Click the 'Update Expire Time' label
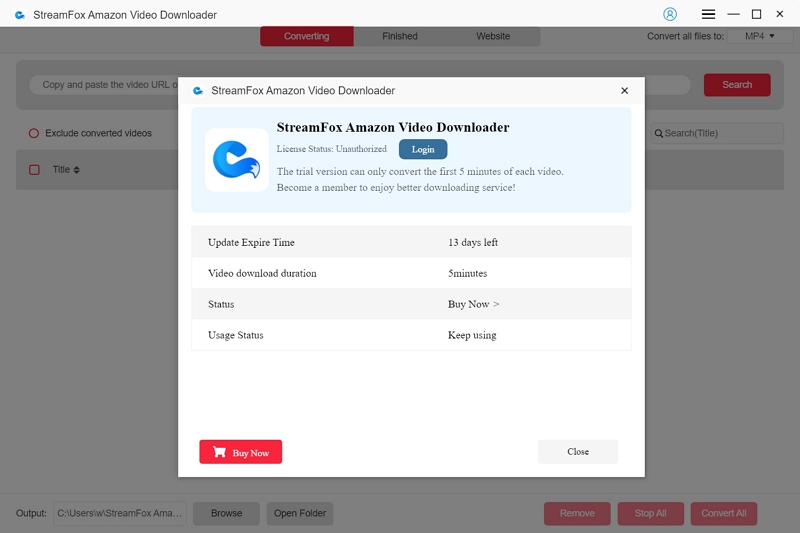 click(251, 242)
